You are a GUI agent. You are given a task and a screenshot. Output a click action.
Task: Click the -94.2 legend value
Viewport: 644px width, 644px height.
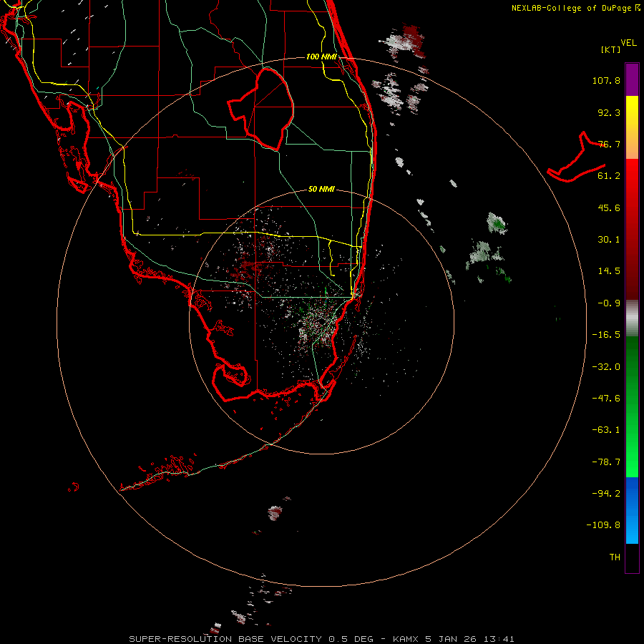click(606, 494)
